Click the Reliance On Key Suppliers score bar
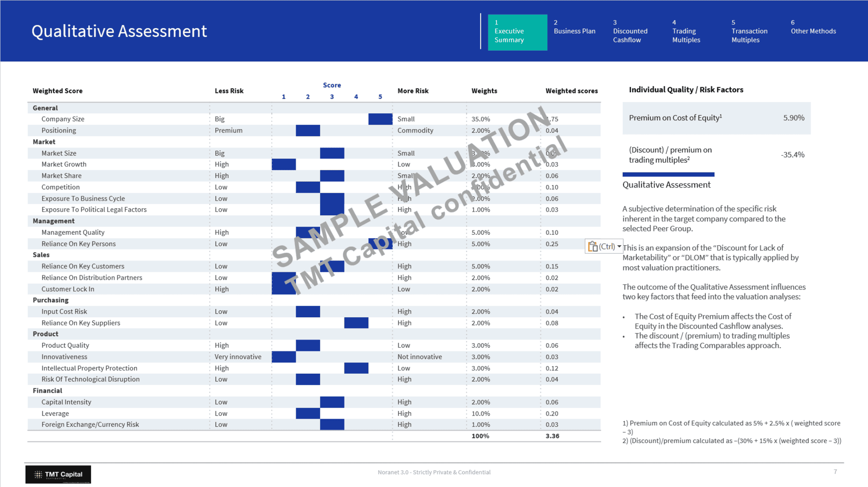Image resolution: width=868 pixels, height=487 pixels. point(356,323)
